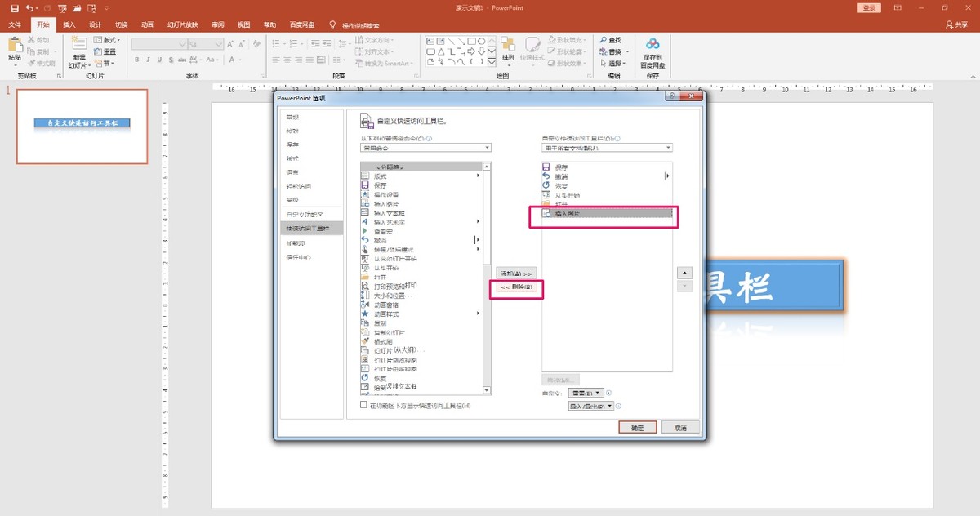
Task: Click the 查找 find icon
Action: point(609,39)
